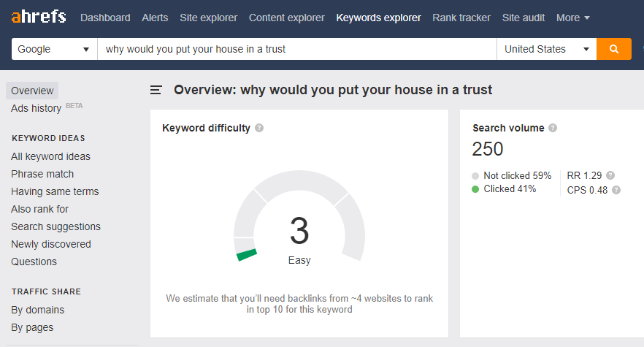Open the United States country dropdown
644x347 pixels.
[546, 49]
